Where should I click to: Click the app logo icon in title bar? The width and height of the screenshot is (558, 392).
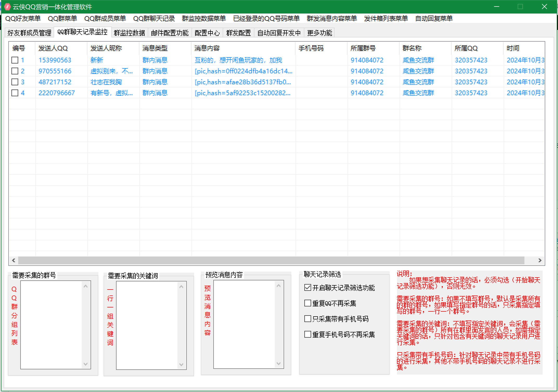click(8, 7)
